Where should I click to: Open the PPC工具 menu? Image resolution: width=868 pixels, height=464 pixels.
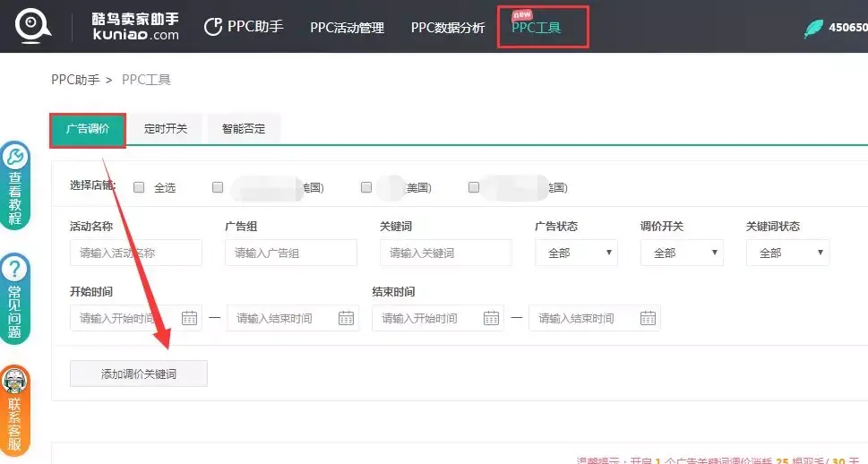(x=536, y=27)
